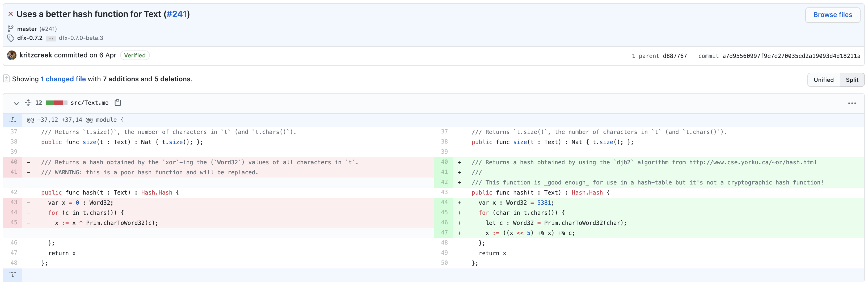Open kritzcreek's profile link
Image resolution: width=868 pixels, height=286 pixels.
pyautogui.click(x=36, y=55)
